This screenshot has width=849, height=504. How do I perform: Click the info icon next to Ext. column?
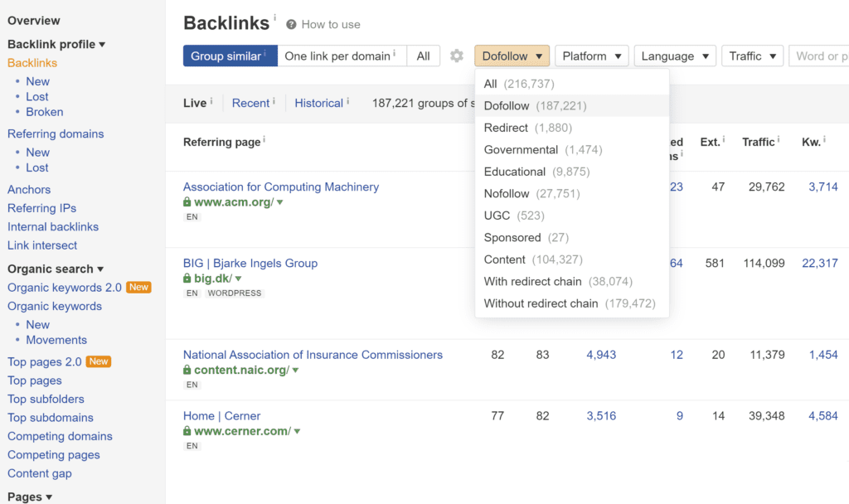click(724, 139)
